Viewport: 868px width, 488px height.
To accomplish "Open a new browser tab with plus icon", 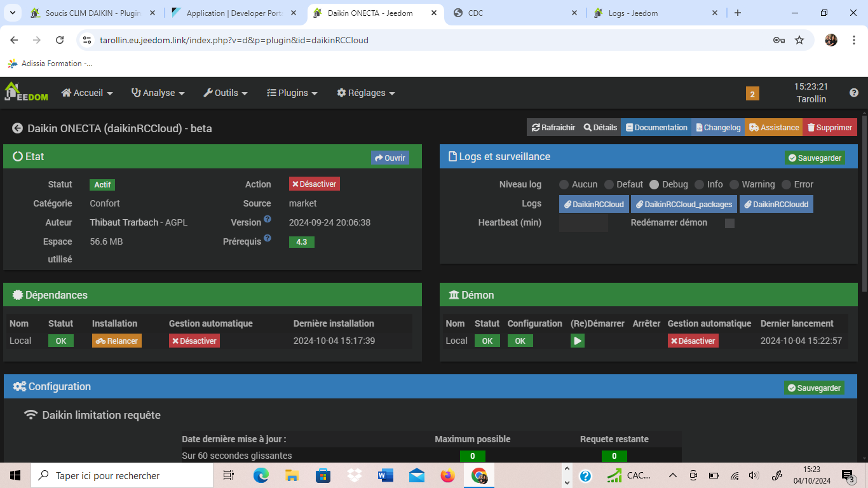I will pyautogui.click(x=737, y=13).
